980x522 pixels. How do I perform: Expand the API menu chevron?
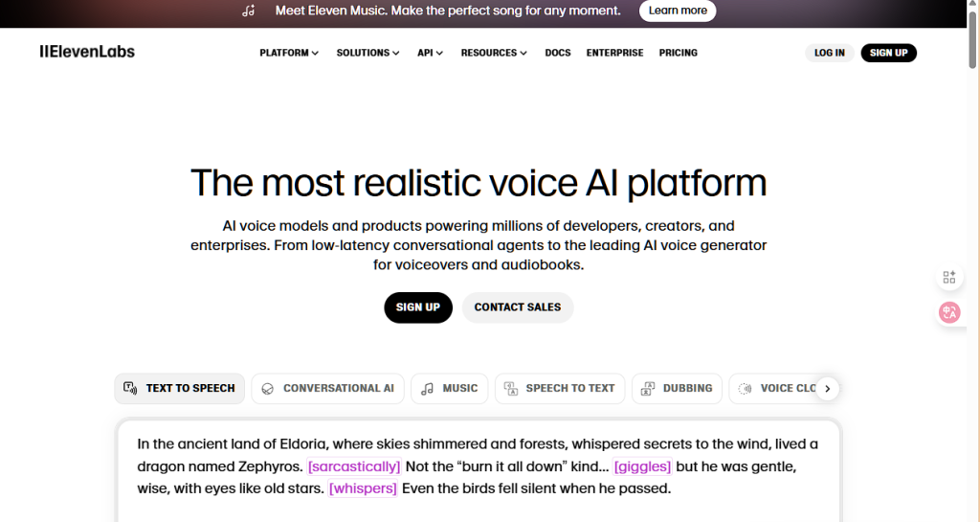coord(439,53)
